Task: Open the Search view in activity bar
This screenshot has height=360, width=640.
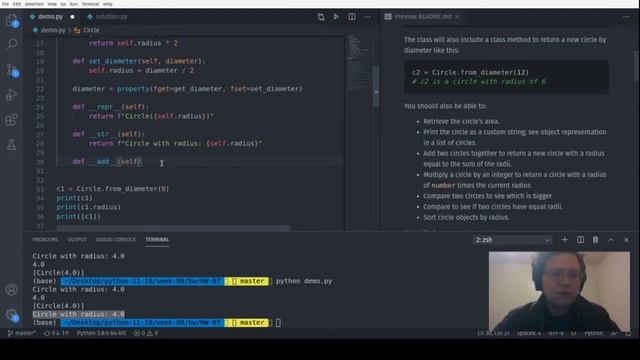Action: coord(11,44)
